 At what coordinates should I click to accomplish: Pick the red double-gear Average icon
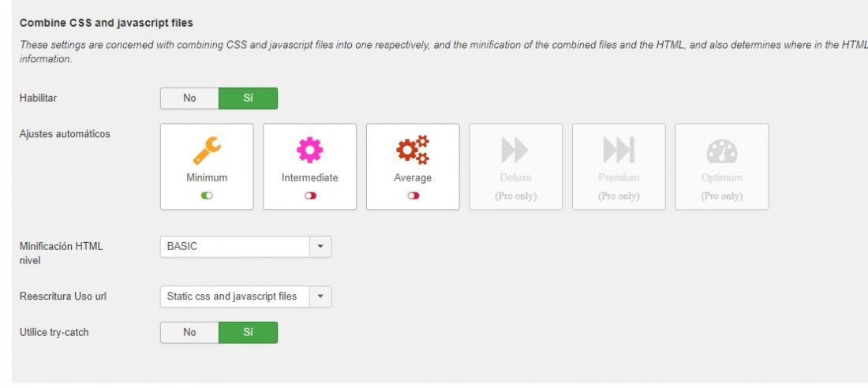click(x=413, y=150)
